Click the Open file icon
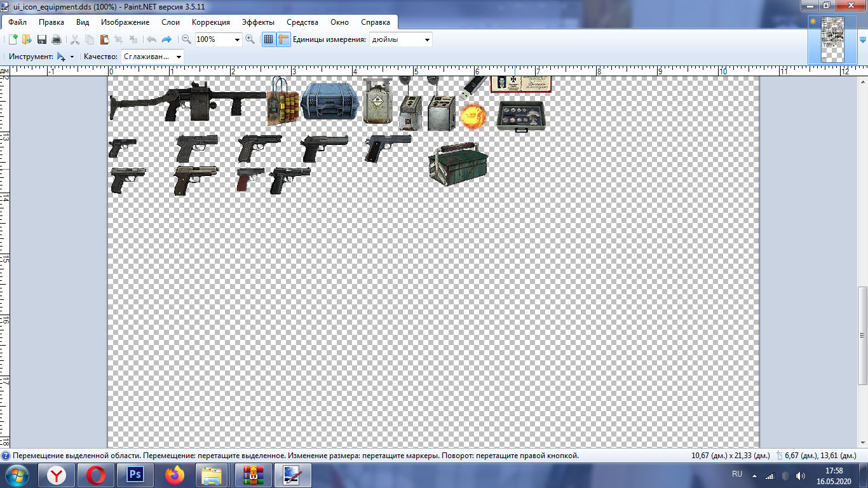Screen dimensions: 868x488 pyautogui.click(x=27, y=39)
